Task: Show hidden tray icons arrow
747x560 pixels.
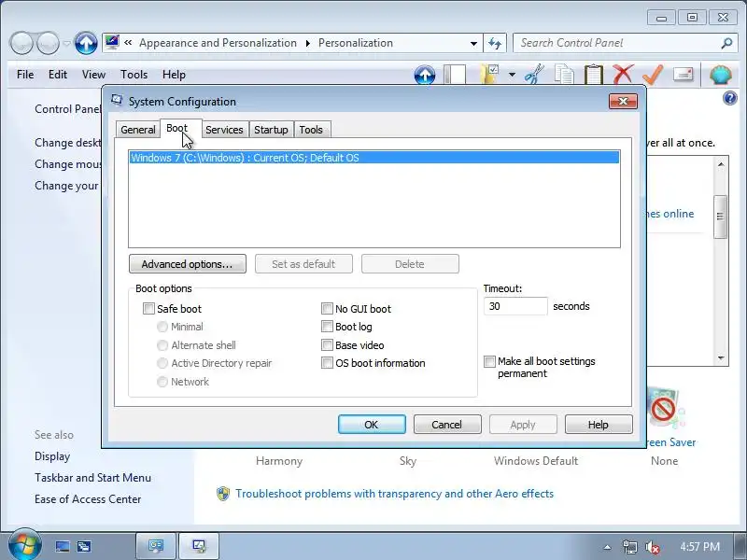Action: point(607,547)
